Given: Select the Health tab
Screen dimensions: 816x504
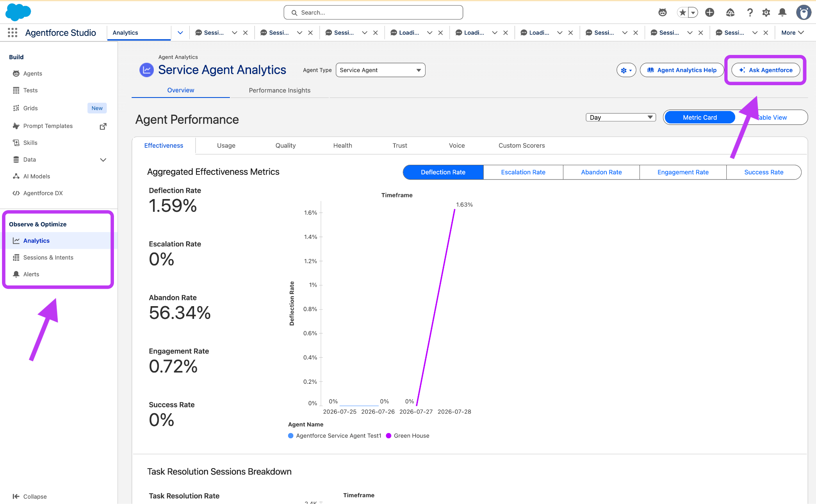Looking at the screenshot, I should [343, 146].
